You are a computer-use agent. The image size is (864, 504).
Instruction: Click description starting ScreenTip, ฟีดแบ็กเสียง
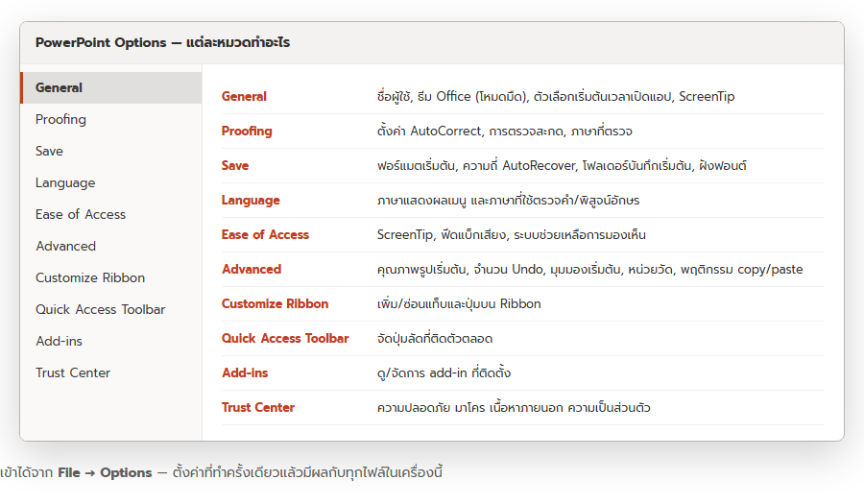pyautogui.click(x=512, y=234)
